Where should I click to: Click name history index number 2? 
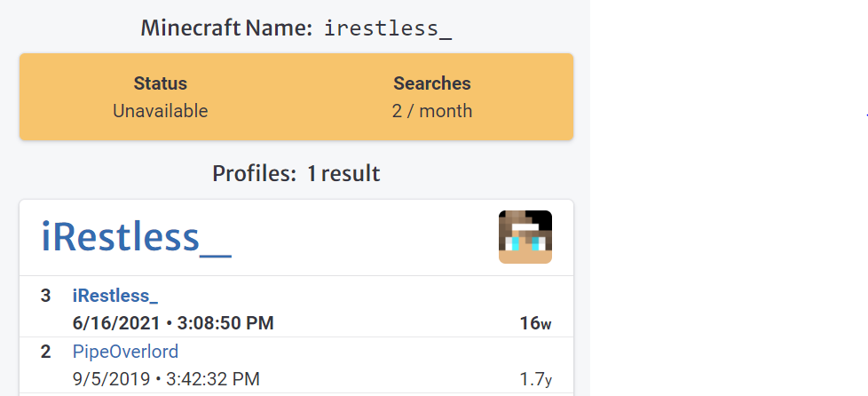pyautogui.click(x=45, y=352)
